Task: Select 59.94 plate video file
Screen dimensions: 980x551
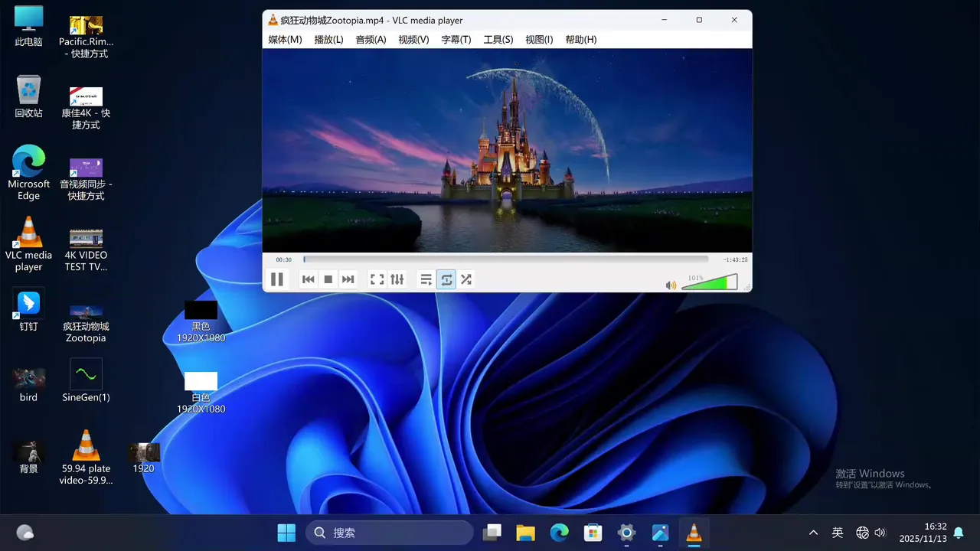Action: coord(86,457)
